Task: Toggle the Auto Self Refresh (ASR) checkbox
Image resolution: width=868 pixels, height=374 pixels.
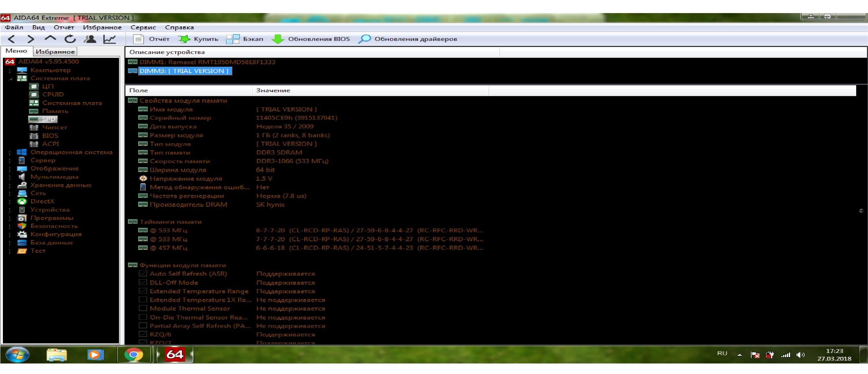Action: (x=143, y=273)
